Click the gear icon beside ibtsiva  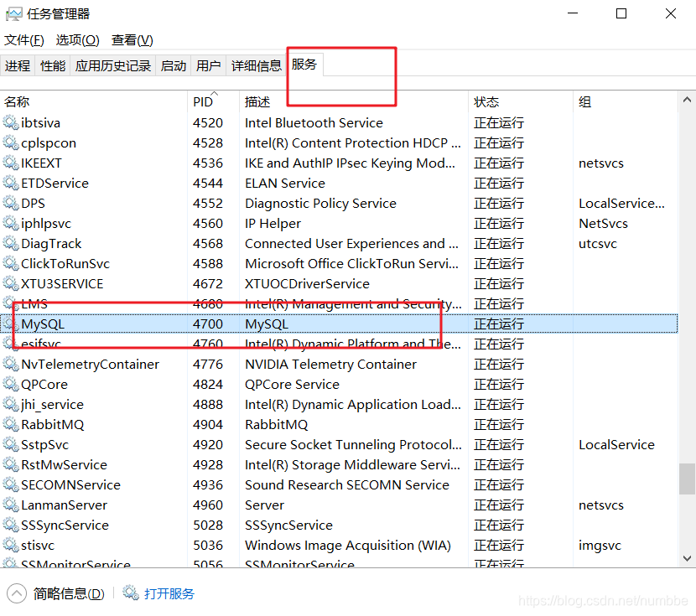tap(11, 122)
